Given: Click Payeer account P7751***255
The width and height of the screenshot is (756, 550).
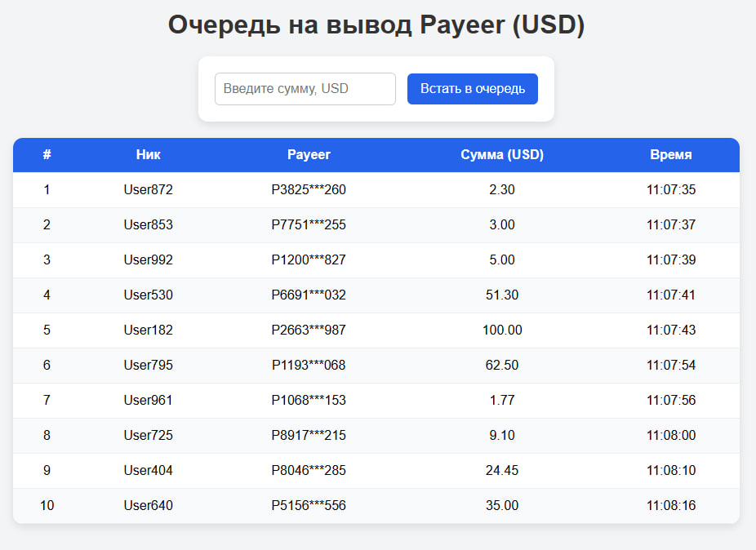Looking at the screenshot, I should [309, 224].
